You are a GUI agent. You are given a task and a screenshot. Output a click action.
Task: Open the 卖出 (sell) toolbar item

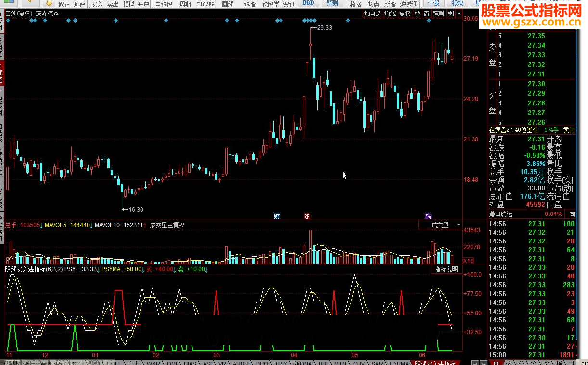(x=113, y=4)
